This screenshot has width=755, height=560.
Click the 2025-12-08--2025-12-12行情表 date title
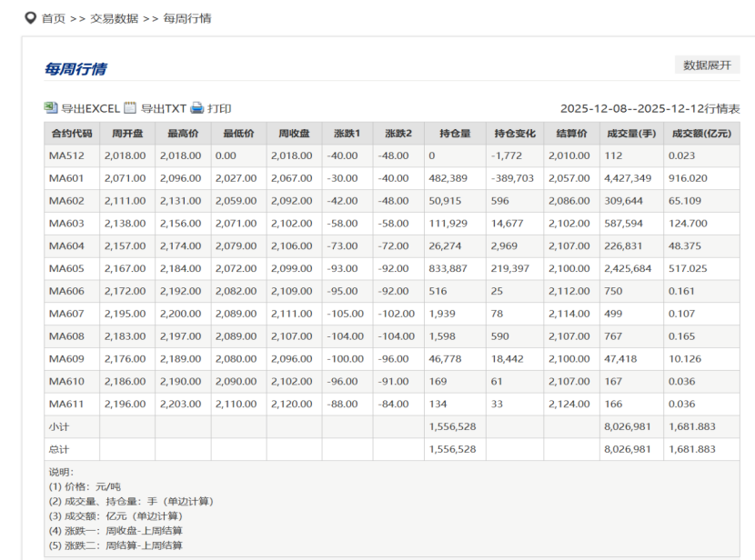649,108
